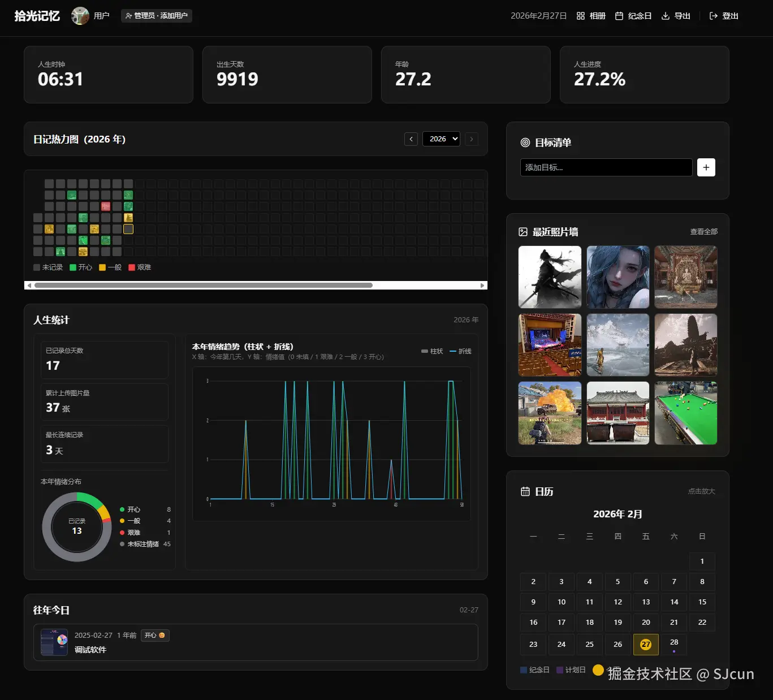Click the highlighted today cell in heatmap
The height and width of the screenshot is (700, 773).
[128, 229]
